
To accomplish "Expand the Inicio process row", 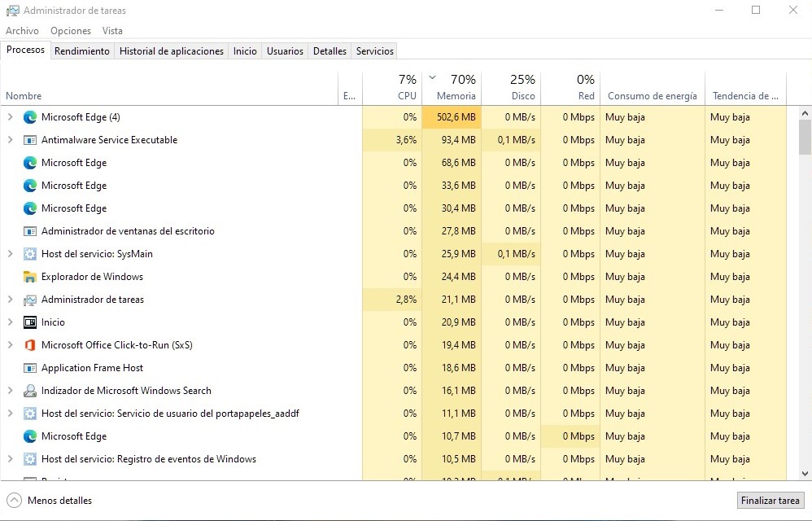I will (x=10, y=322).
